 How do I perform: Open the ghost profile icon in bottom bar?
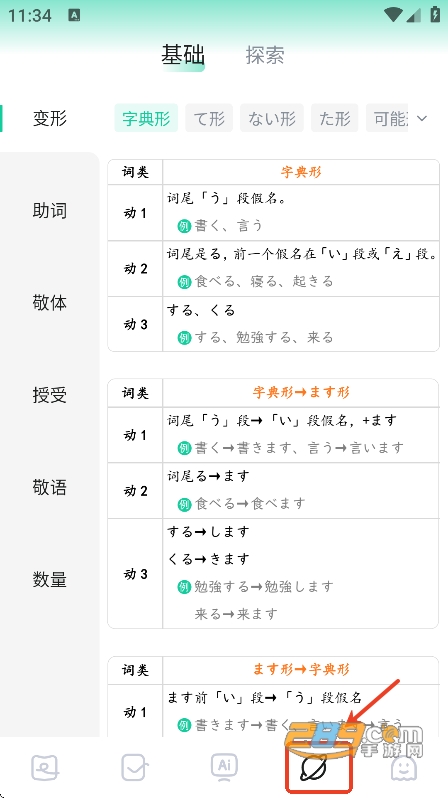[404, 767]
